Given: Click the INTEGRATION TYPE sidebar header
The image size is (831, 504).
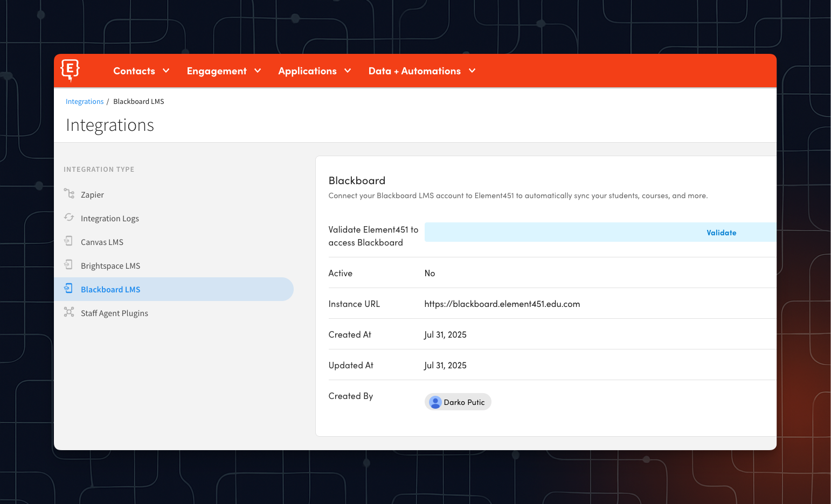Looking at the screenshot, I should coord(99,169).
